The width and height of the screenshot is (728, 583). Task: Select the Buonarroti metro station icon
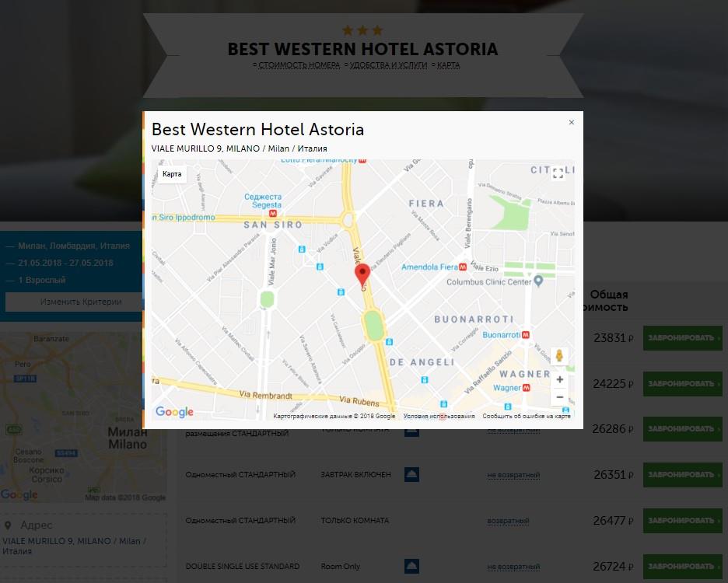coord(526,335)
